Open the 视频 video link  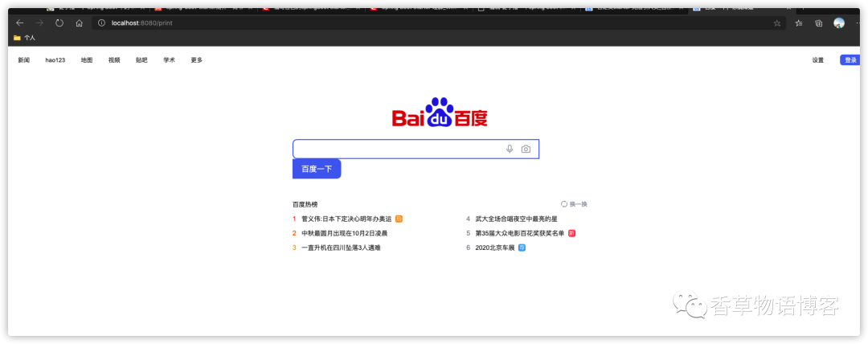[x=114, y=60]
